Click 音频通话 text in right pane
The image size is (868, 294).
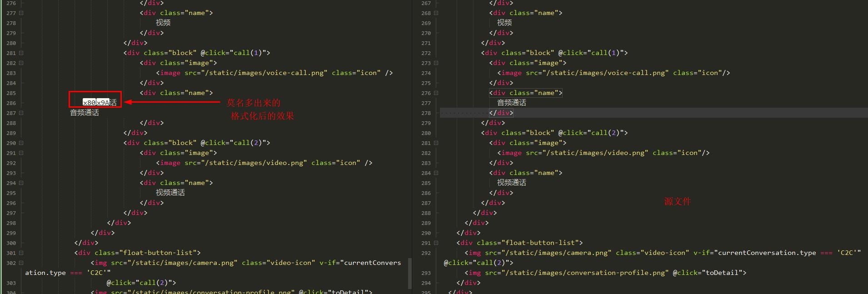click(511, 103)
